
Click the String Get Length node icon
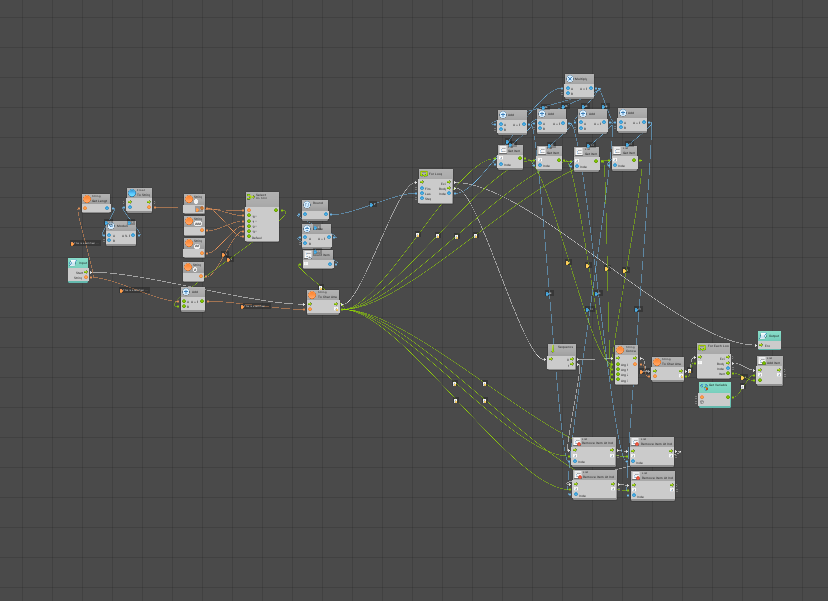[87, 199]
